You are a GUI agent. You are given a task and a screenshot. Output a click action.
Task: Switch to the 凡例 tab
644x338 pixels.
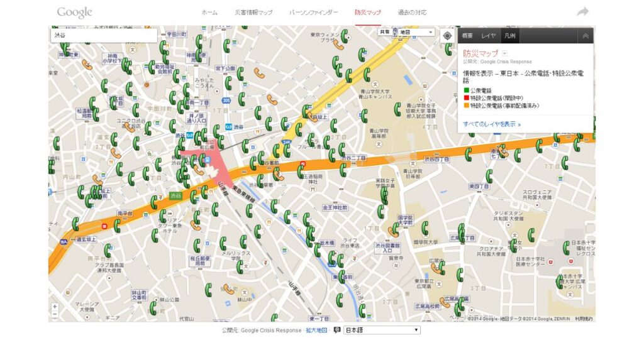click(x=510, y=36)
